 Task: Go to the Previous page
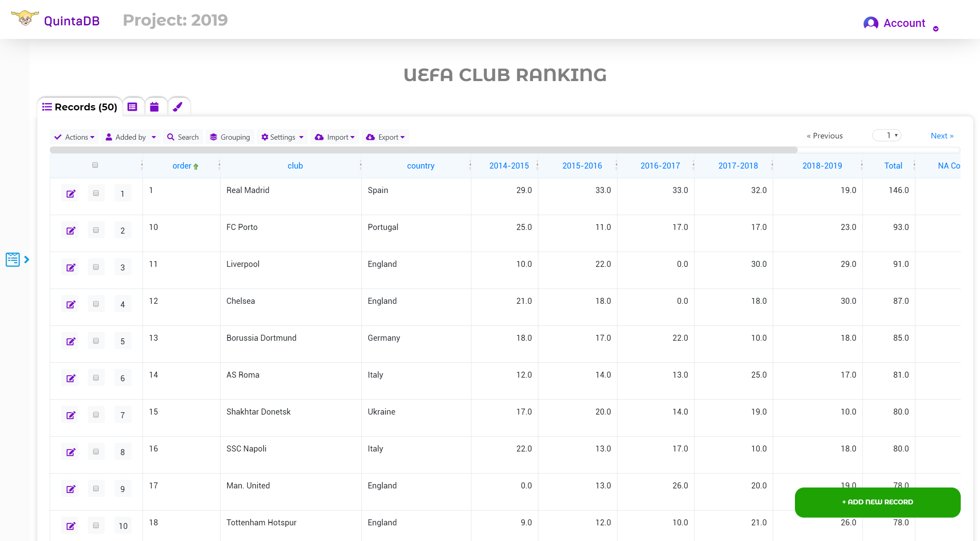pos(825,136)
